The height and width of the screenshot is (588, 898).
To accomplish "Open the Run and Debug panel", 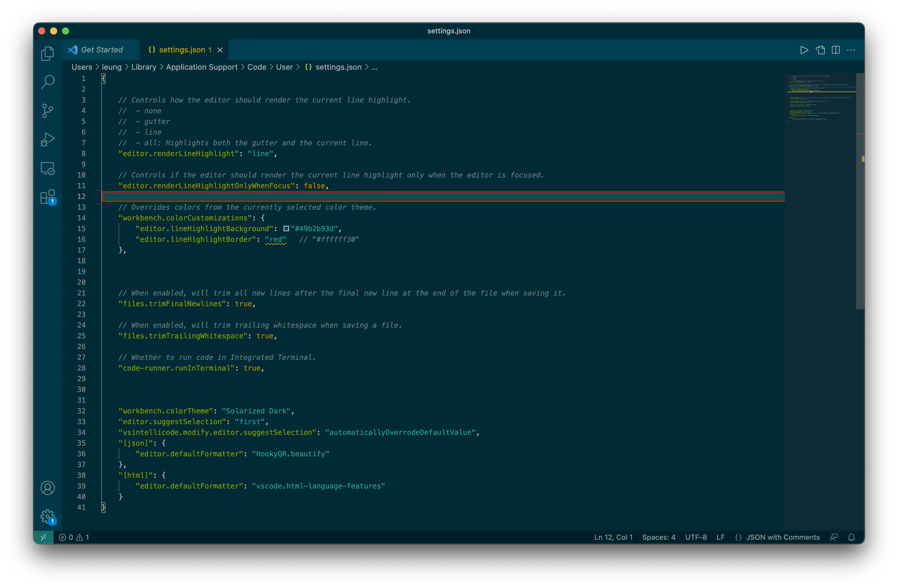I will coord(48,139).
